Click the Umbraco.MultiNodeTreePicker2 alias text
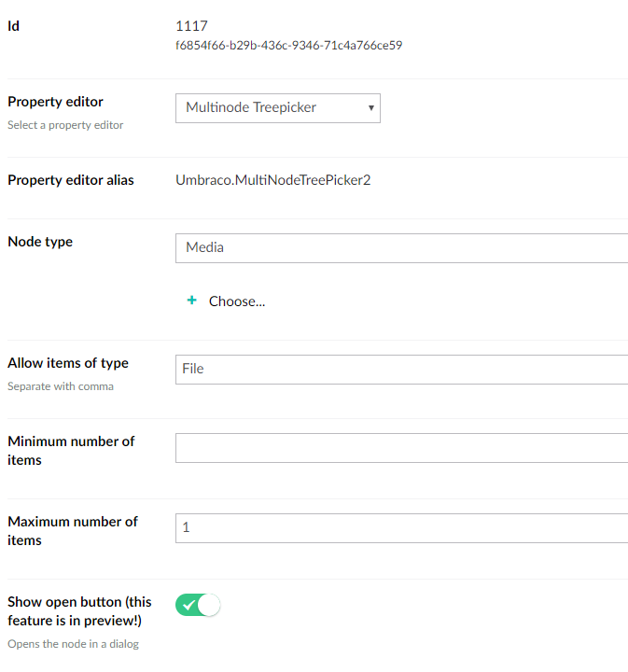 coord(272,180)
